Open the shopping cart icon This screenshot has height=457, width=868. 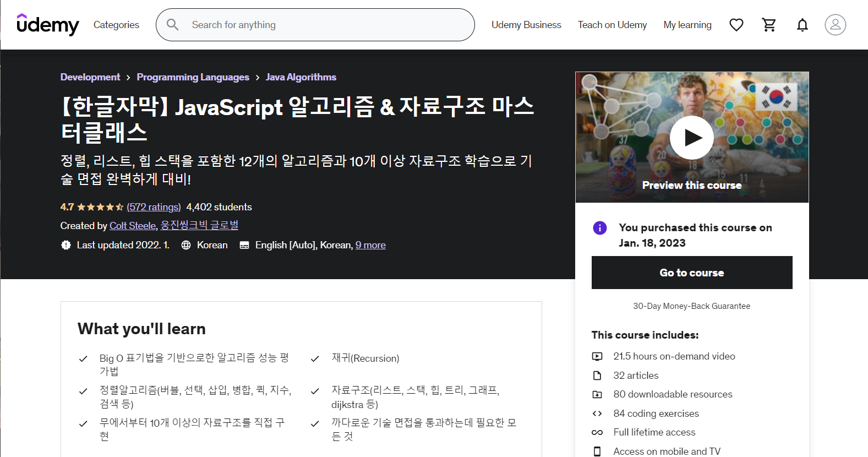tap(769, 25)
